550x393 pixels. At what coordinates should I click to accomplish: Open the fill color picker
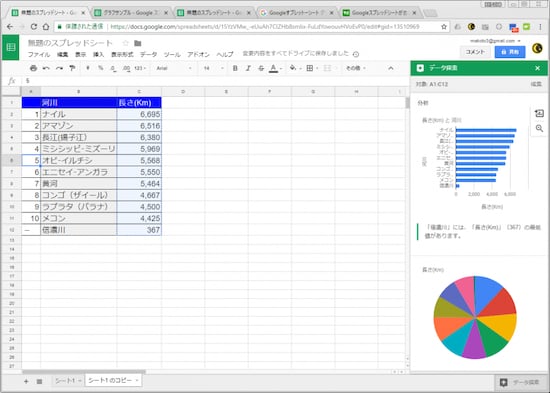click(294, 68)
